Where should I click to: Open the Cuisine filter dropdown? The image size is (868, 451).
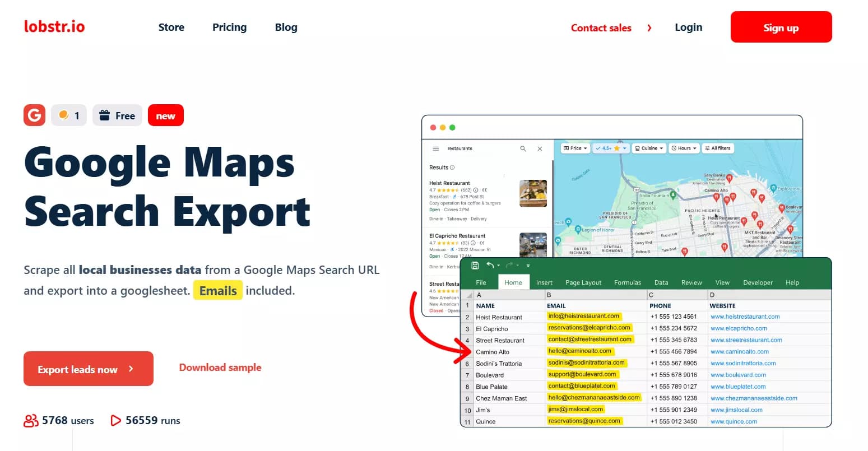[x=649, y=148]
